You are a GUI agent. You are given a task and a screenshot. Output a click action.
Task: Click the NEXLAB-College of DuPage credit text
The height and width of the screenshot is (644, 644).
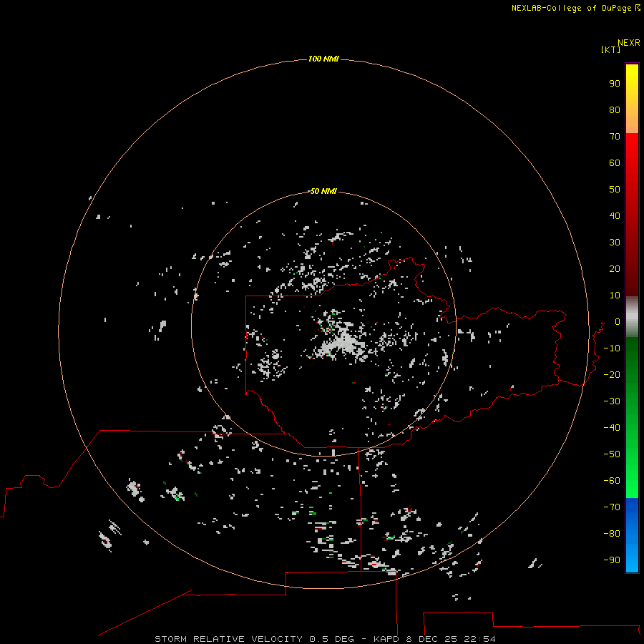pyautogui.click(x=576, y=8)
